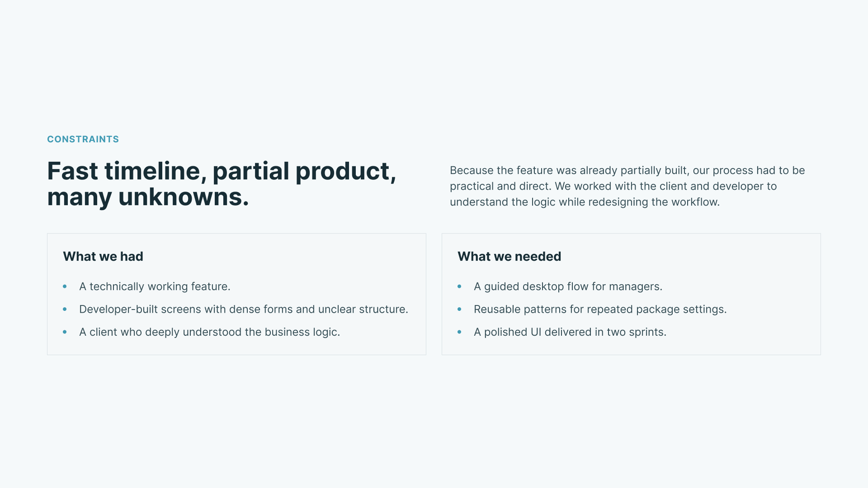This screenshot has width=868, height=488.
Task: Select the 'many unknowns.' headline line
Action: pyautogui.click(x=148, y=197)
